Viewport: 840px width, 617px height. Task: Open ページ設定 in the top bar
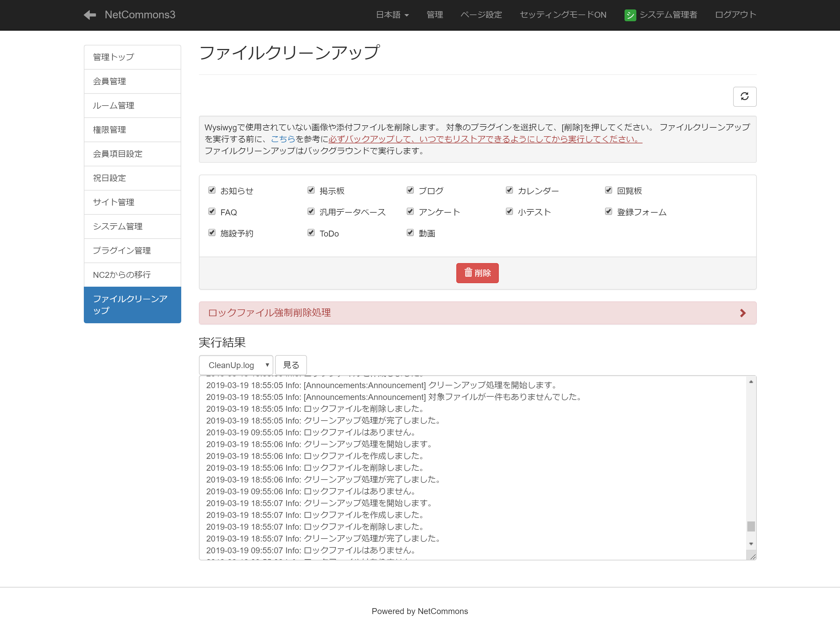(x=481, y=14)
